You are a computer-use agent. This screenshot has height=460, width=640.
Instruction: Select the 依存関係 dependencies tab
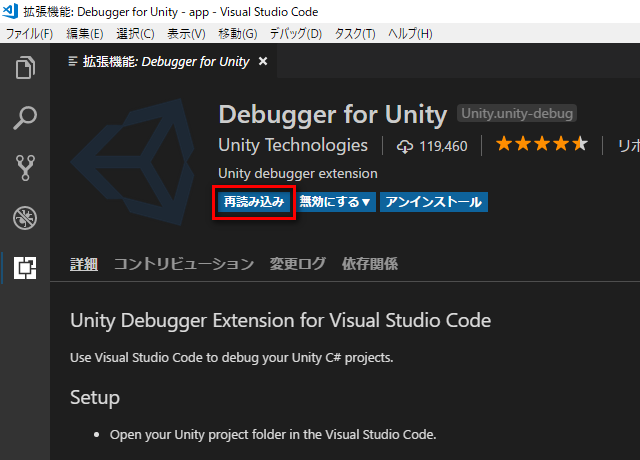click(x=370, y=264)
